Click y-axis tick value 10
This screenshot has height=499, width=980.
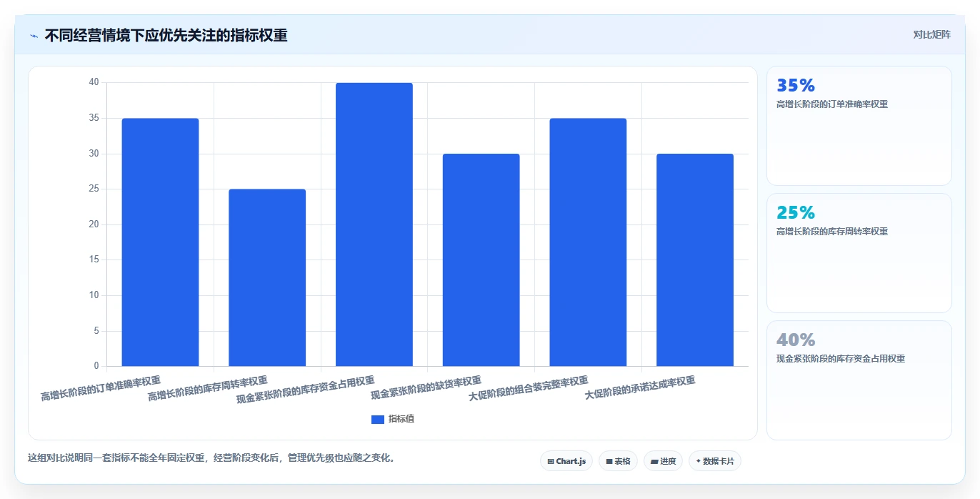[x=94, y=295]
